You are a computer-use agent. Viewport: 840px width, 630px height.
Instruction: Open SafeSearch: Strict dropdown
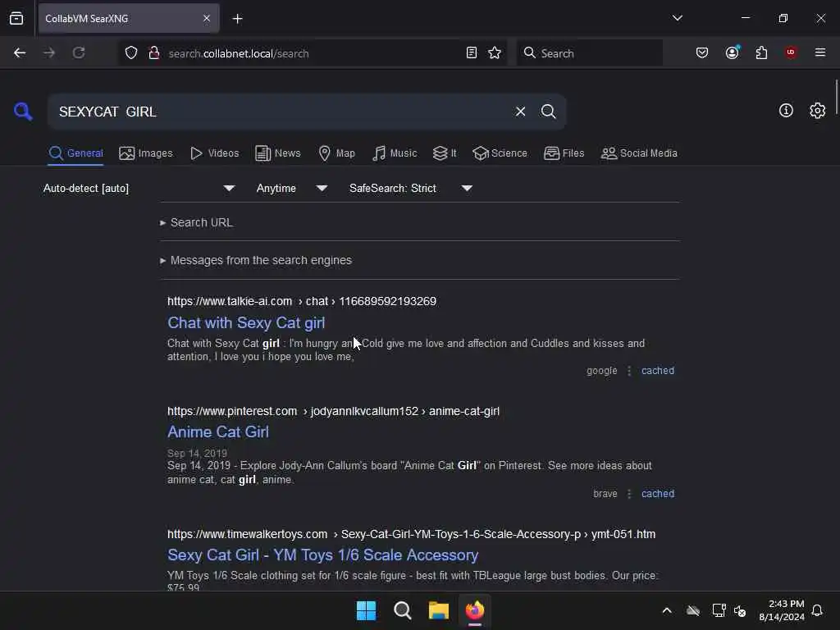411,188
